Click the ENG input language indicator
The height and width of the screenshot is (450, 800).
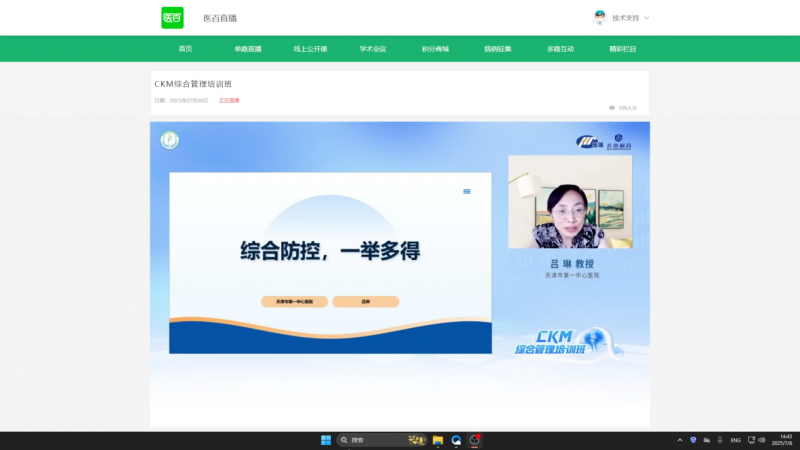736,440
